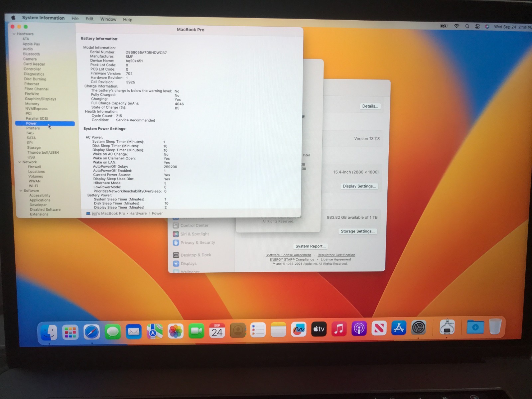Click the Details... button in System Settings
Image resolution: width=532 pixels, height=399 pixels.
(x=370, y=106)
